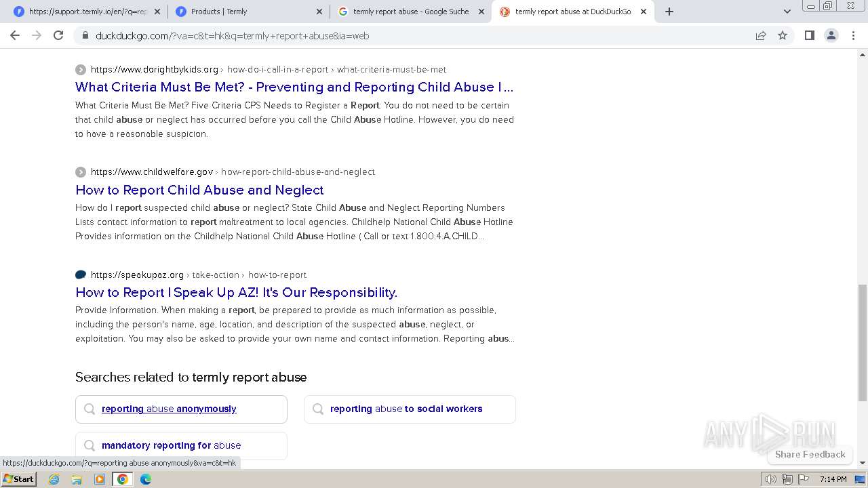Click 'Searches related to termly report abuse' heading

[191, 377]
